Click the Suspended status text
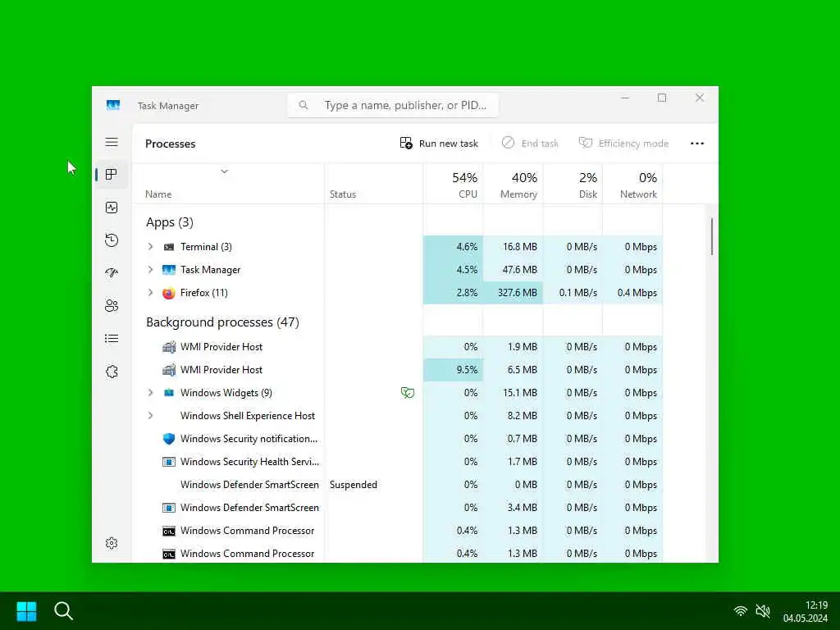Screen dimensions: 840x630 point(354,485)
